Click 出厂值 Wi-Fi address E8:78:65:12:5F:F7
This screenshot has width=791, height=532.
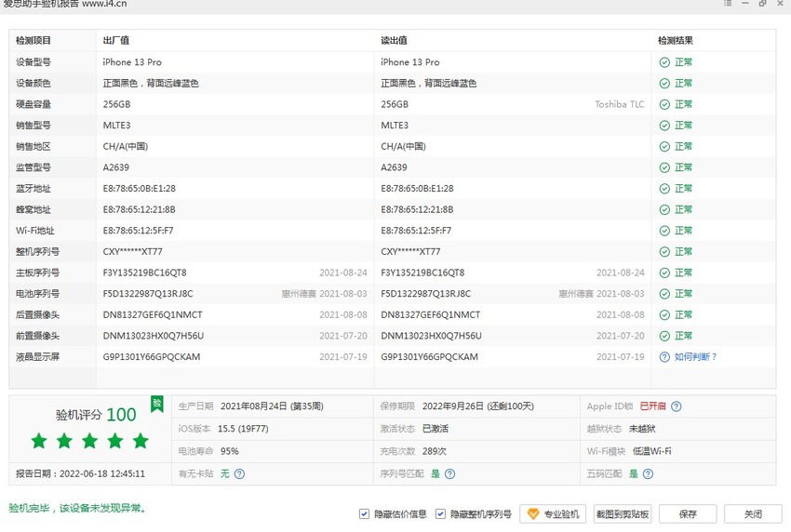click(139, 231)
